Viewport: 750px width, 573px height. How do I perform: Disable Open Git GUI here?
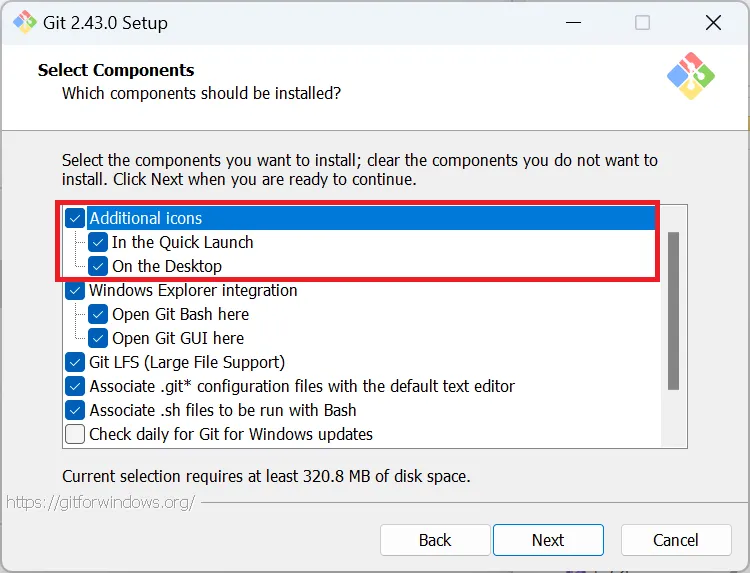coord(98,338)
